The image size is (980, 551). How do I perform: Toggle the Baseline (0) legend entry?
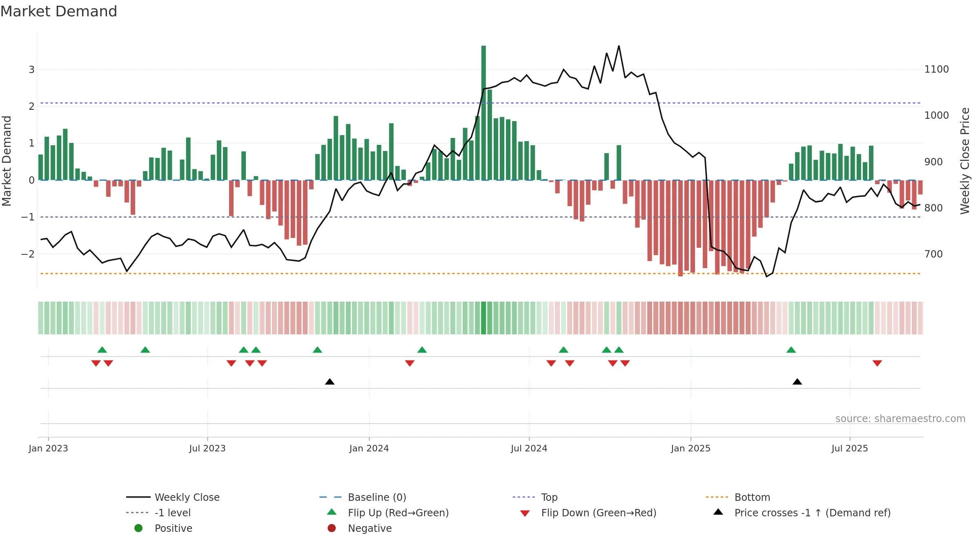(363, 497)
